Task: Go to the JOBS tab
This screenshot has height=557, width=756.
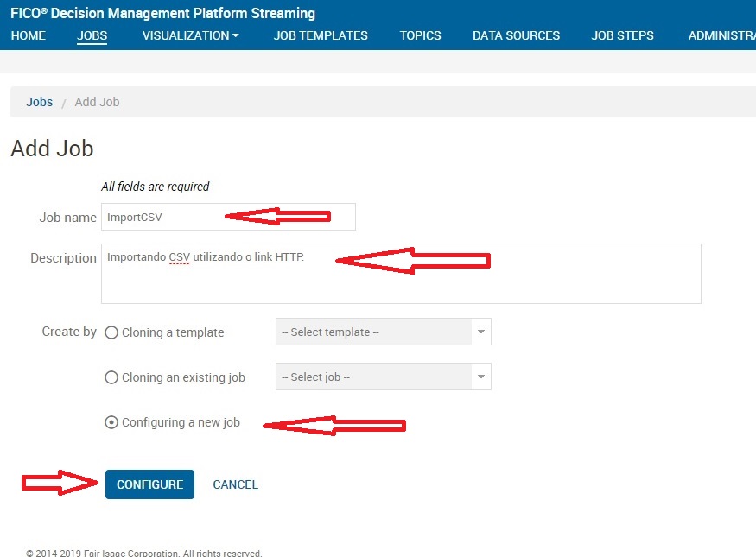Action: coord(92,35)
